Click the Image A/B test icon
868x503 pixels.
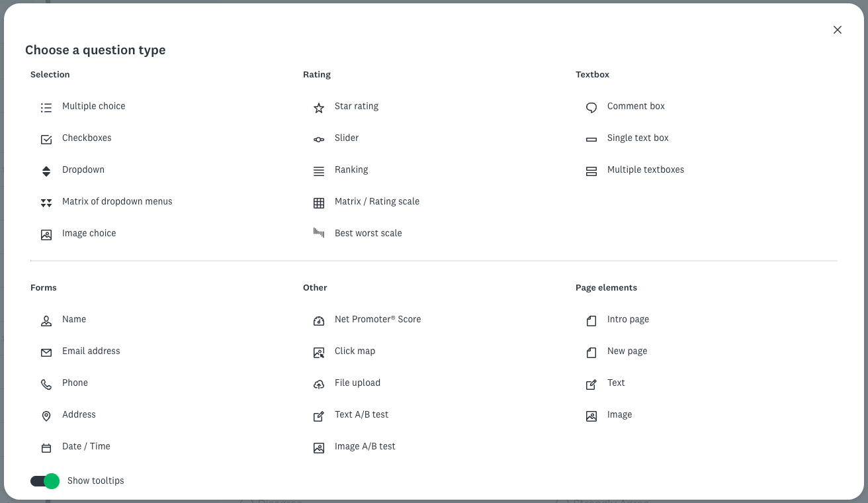pyautogui.click(x=319, y=448)
